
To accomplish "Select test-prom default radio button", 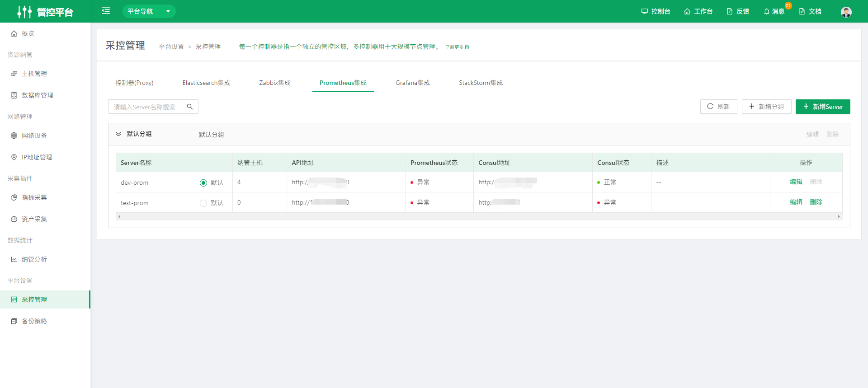I will [x=203, y=203].
